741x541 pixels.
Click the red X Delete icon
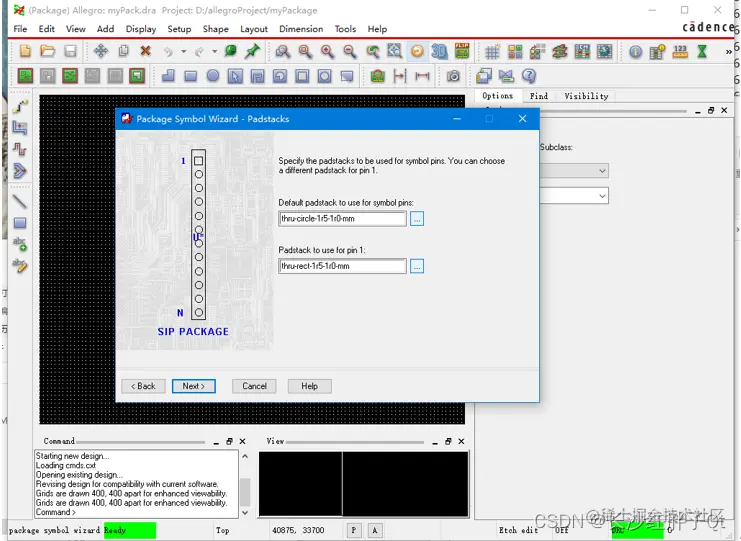(x=146, y=51)
